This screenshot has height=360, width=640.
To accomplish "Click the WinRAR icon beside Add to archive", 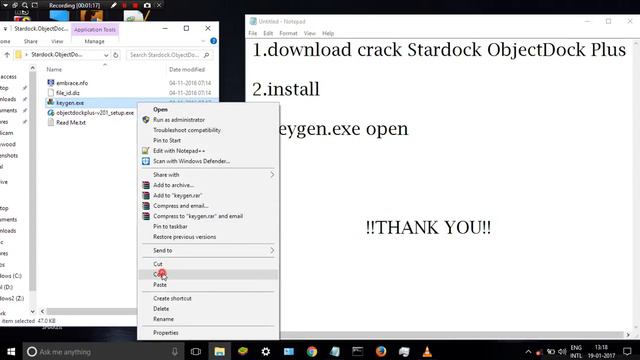I will (146, 185).
